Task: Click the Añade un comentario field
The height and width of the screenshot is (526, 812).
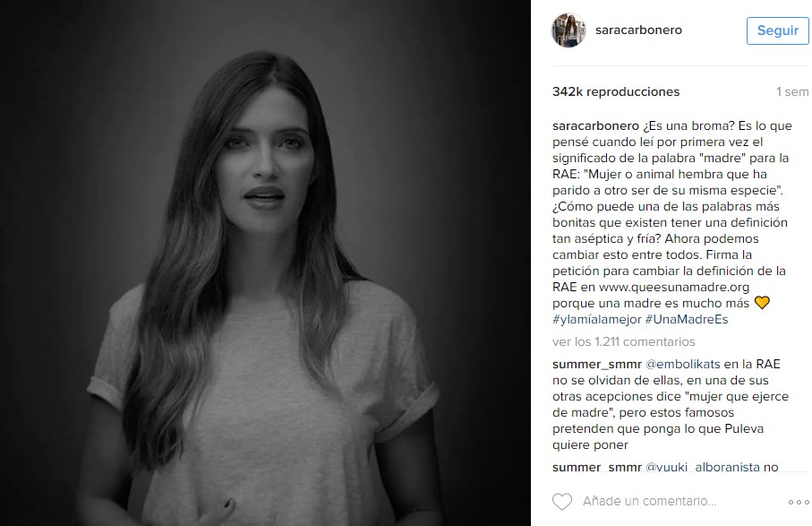Action: pos(649,501)
